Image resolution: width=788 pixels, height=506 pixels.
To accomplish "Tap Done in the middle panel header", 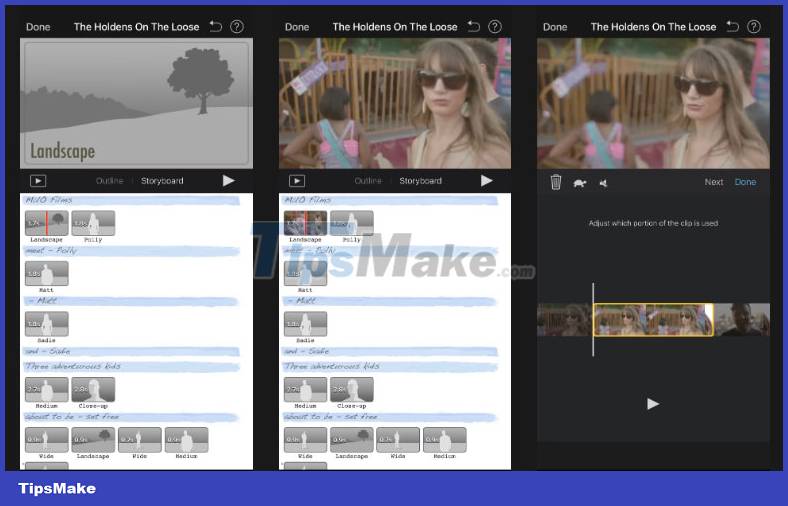I will [297, 27].
